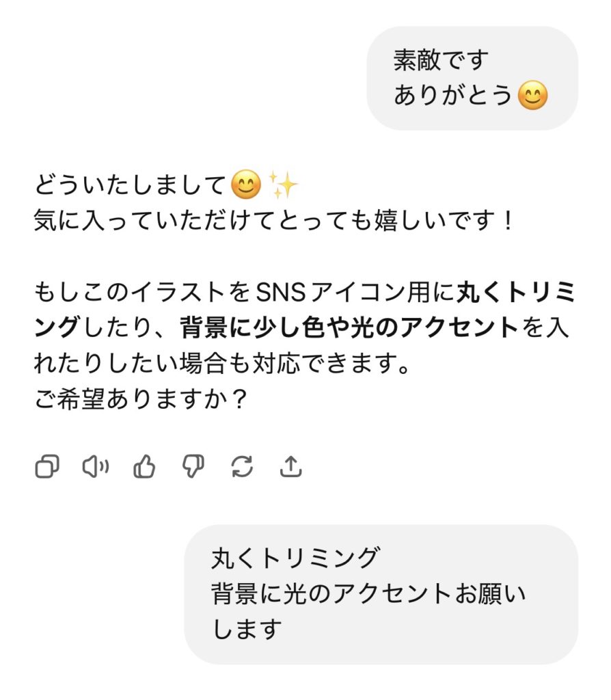Play the reply aloud with the speaker icon
This screenshot has height=700, width=611.
pos(96,467)
